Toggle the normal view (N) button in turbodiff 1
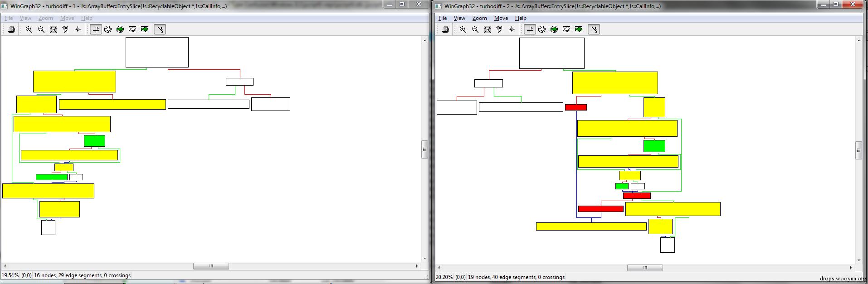Viewport: 868px width, 284px height. tap(96, 29)
